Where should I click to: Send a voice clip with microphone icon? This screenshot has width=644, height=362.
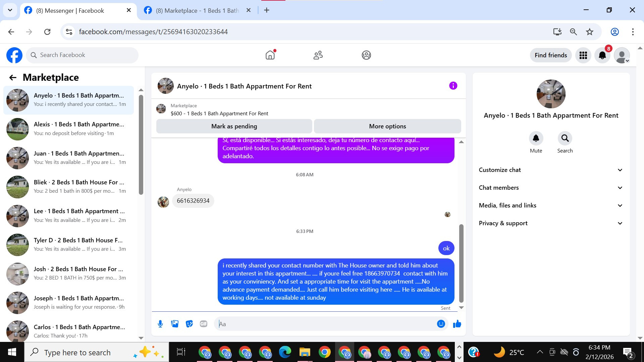[x=160, y=324]
